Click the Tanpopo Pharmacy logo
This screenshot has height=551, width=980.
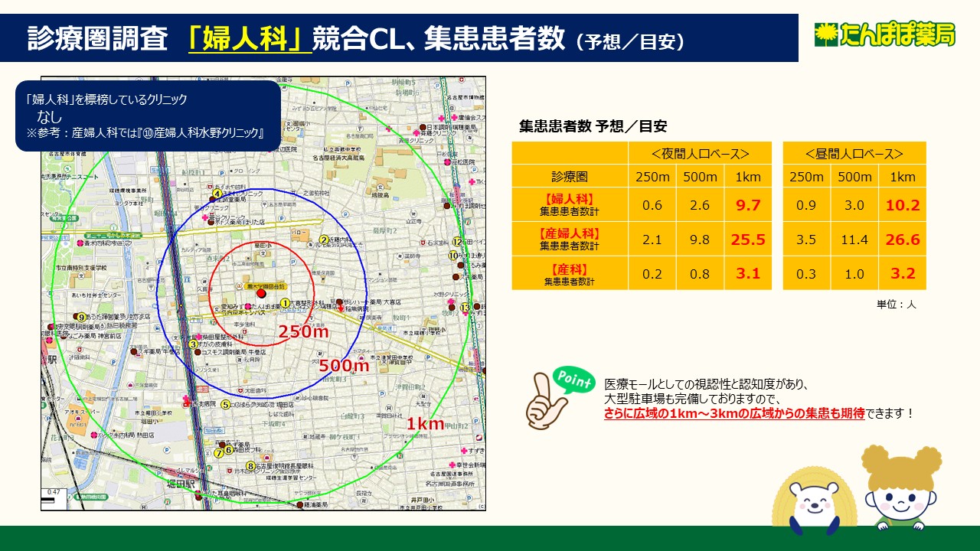point(884,34)
